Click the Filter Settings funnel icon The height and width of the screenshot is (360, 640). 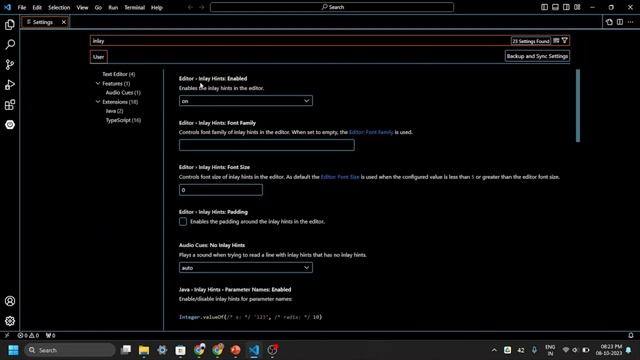coord(564,40)
